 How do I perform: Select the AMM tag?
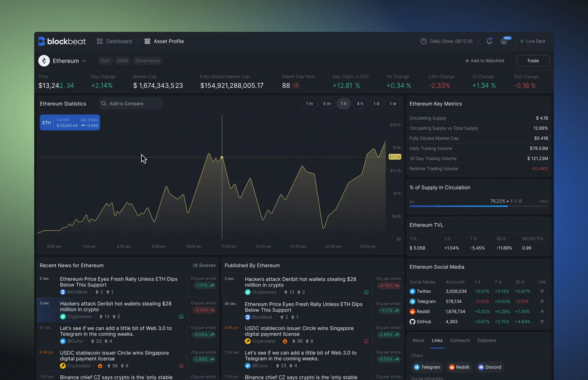[122, 61]
